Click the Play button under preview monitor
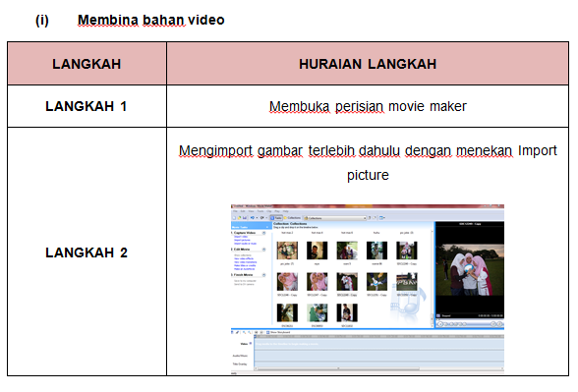Screen dimensions: 578x392 click(x=440, y=324)
